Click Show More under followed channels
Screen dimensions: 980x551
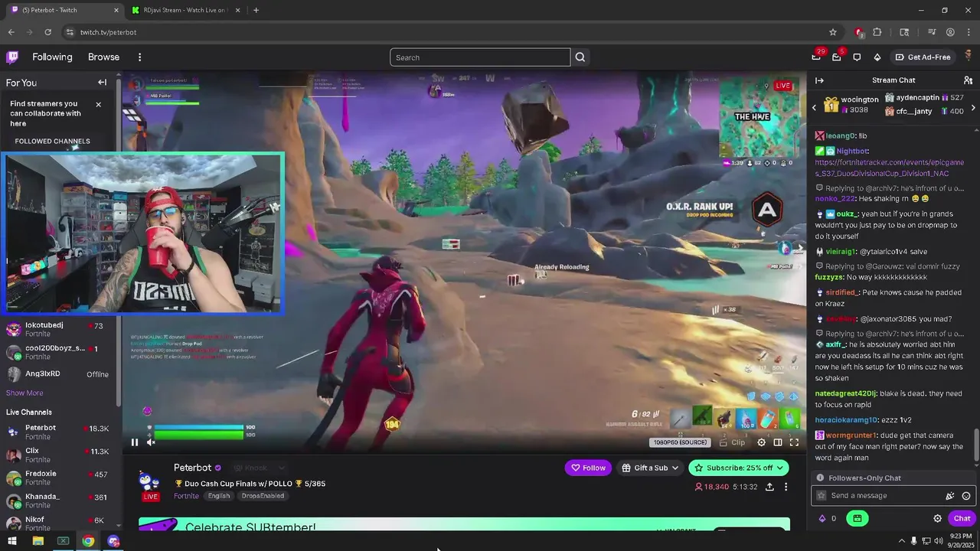pyautogui.click(x=24, y=393)
